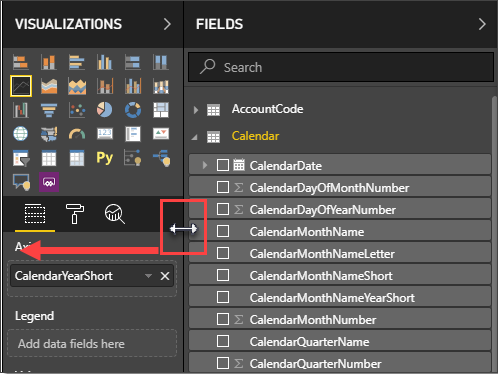Tick the CalendarDayOfMonthNumber checkbox
The width and height of the screenshot is (498, 374).
click(x=223, y=187)
